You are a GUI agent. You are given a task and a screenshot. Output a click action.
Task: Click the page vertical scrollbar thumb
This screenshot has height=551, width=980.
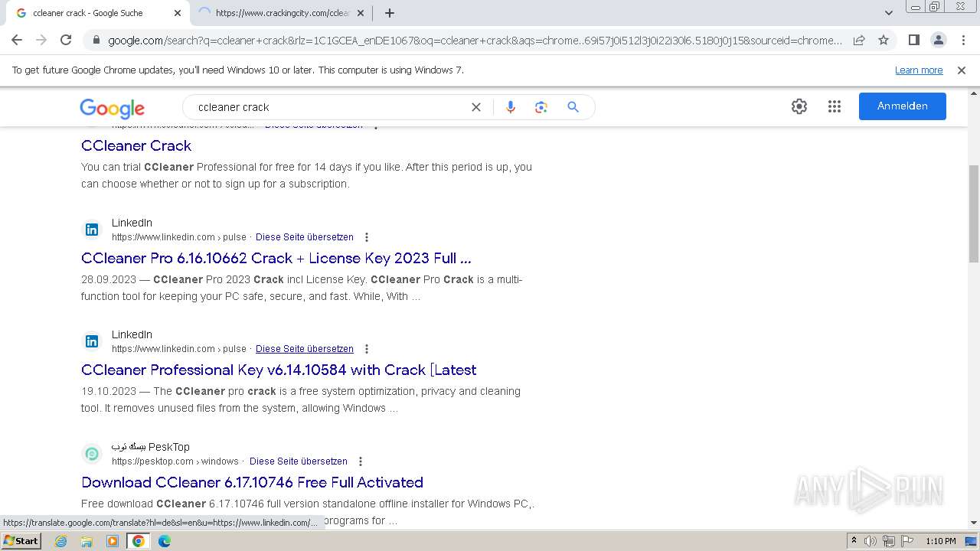pyautogui.click(x=974, y=214)
